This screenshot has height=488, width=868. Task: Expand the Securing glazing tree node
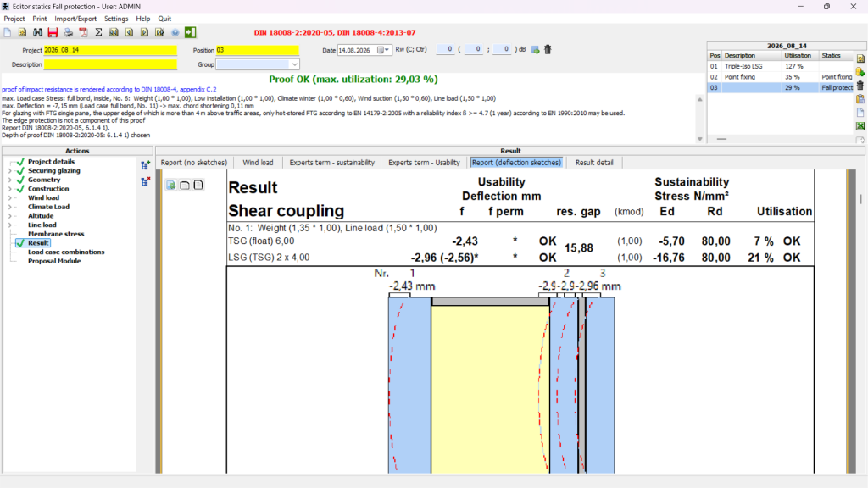point(9,171)
